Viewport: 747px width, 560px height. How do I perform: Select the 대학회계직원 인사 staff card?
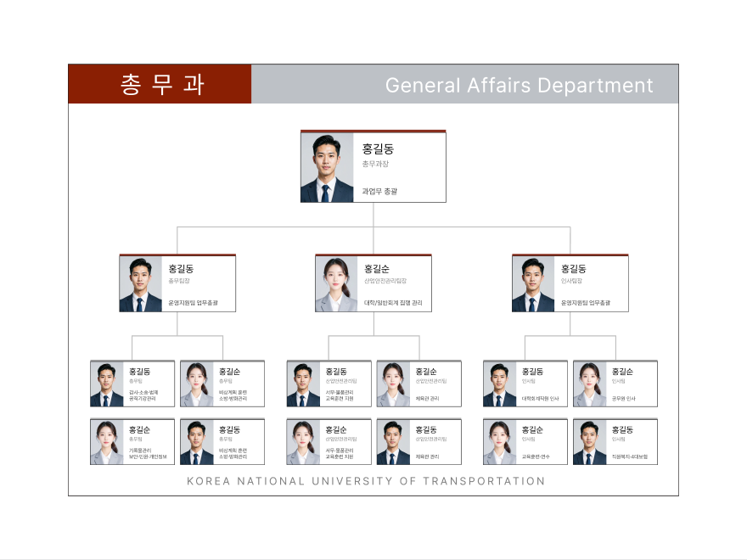pyautogui.click(x=525, y=384)
